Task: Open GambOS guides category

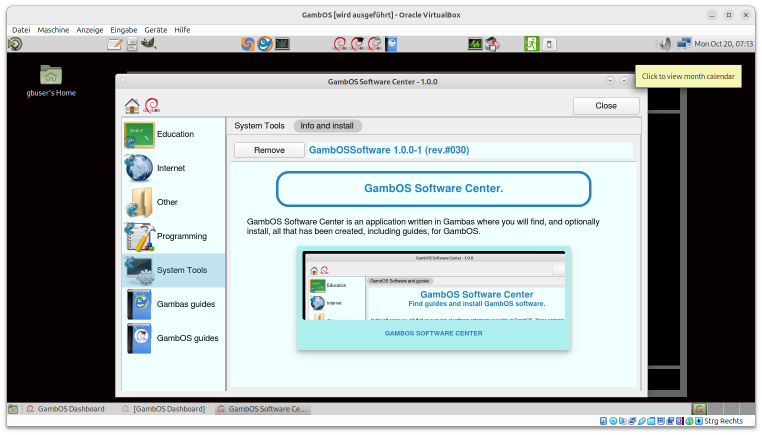Action: 173,338
